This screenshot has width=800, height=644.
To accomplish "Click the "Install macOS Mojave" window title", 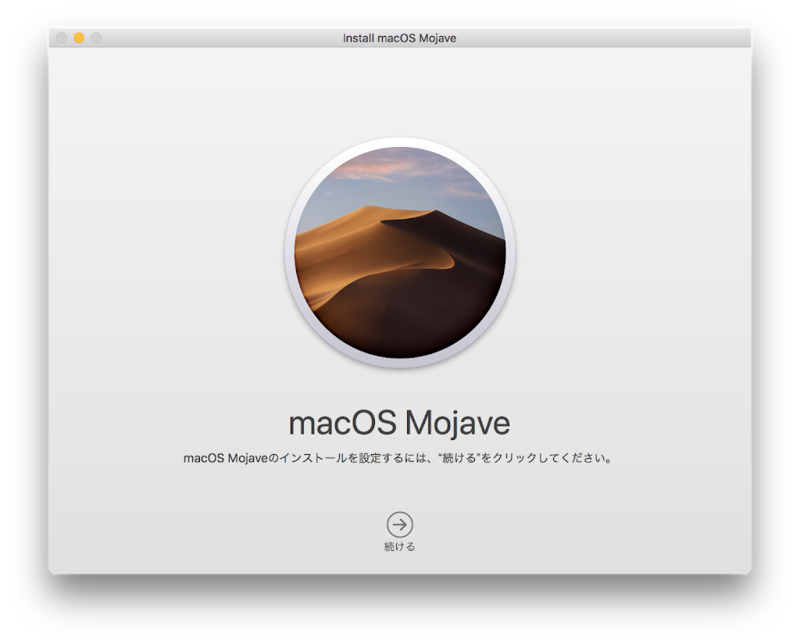I will [400, 38].
